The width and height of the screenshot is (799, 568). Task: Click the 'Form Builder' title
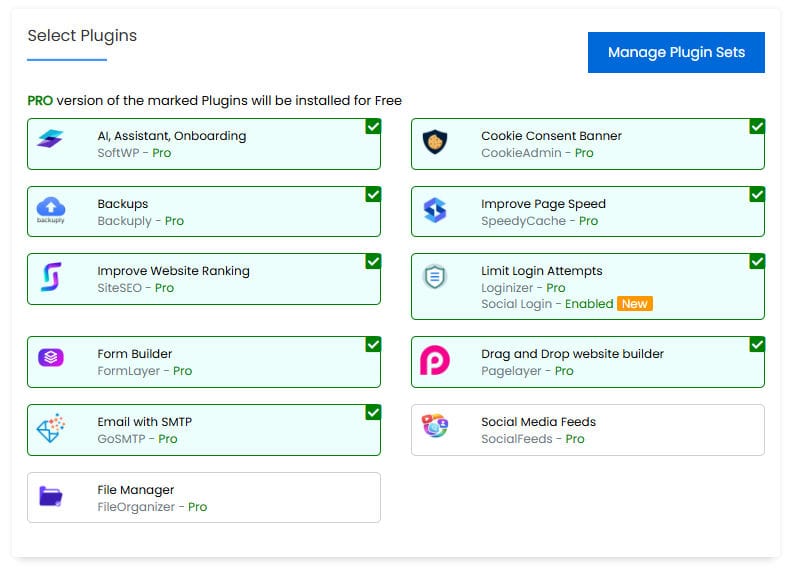click(x=135, y=354)
